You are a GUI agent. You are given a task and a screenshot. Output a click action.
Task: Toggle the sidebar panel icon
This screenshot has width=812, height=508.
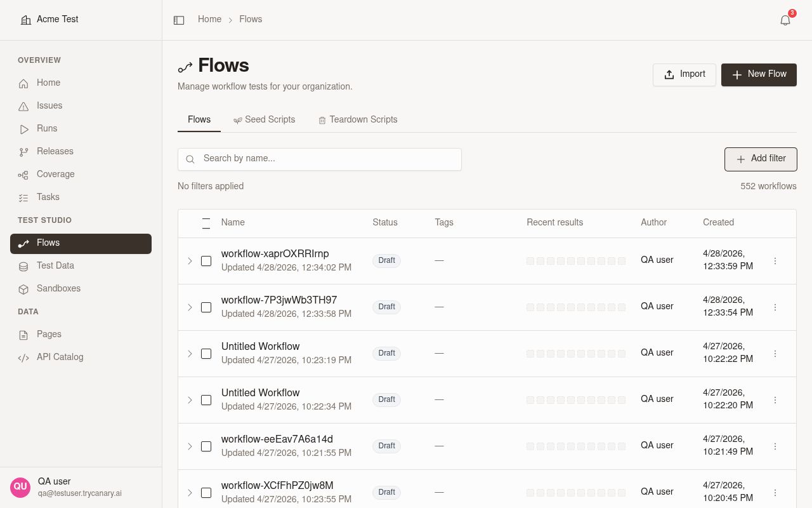coord(179,20)
